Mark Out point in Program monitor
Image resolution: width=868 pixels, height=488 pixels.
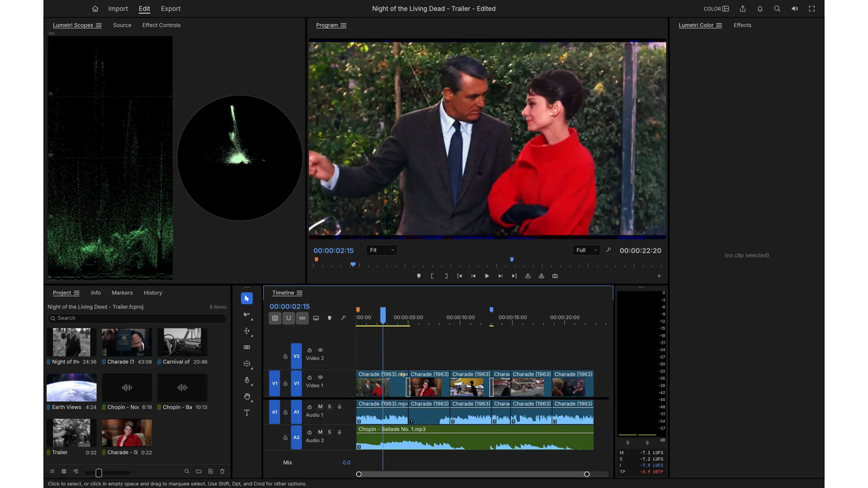coord(446,276)
